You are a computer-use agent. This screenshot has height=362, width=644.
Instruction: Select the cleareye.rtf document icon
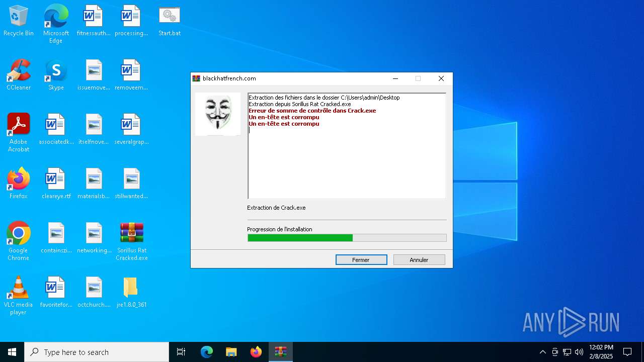coord(56,184)
